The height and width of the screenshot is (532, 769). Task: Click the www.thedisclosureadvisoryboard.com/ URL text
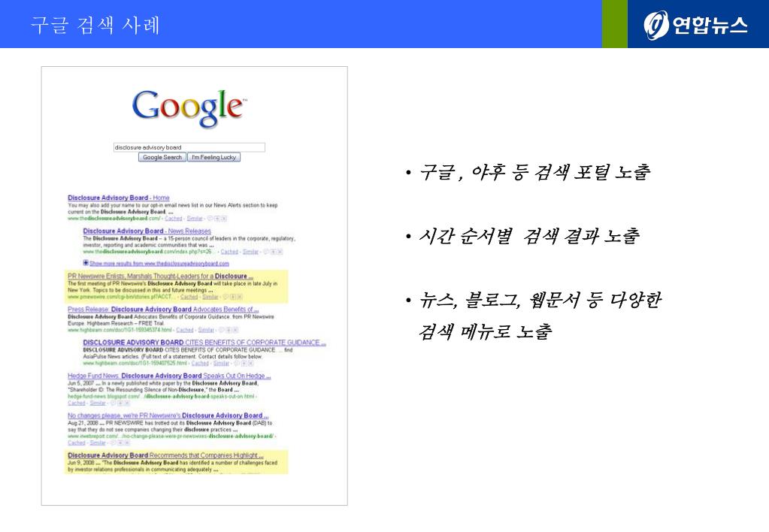pos(114,219)
